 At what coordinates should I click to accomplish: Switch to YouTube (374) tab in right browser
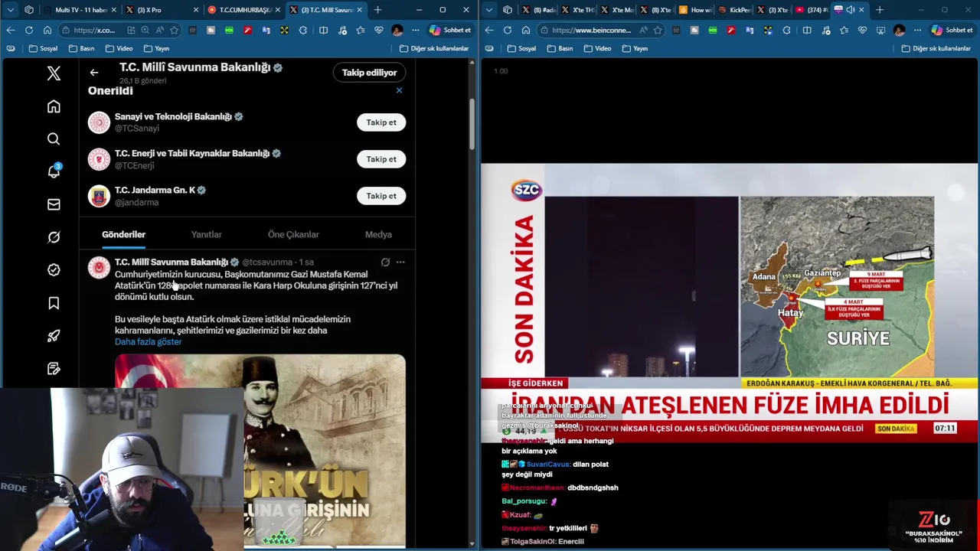click(811, 10)
